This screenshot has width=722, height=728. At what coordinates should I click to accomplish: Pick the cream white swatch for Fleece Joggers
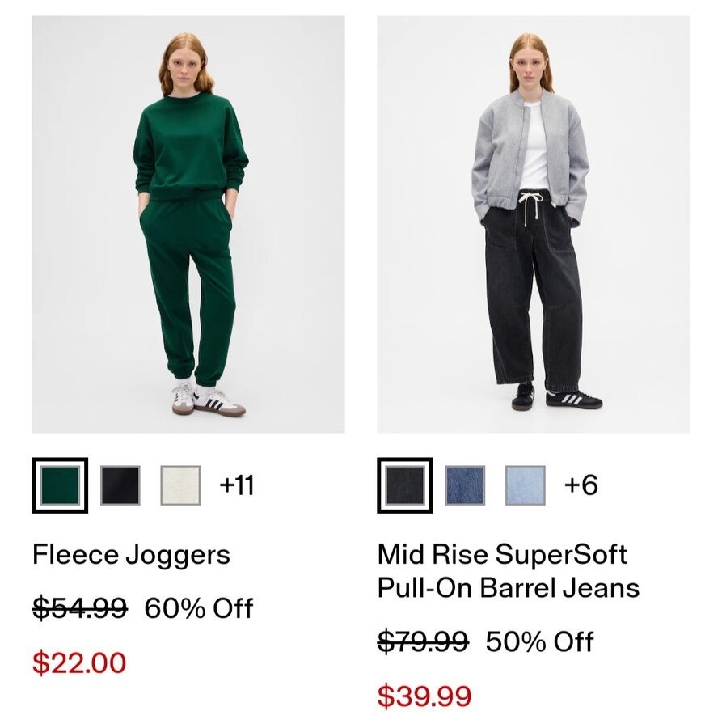pos(179,485)
